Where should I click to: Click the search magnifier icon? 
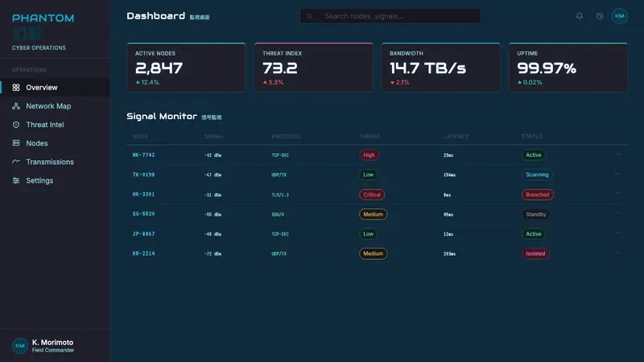click(309, 16)
